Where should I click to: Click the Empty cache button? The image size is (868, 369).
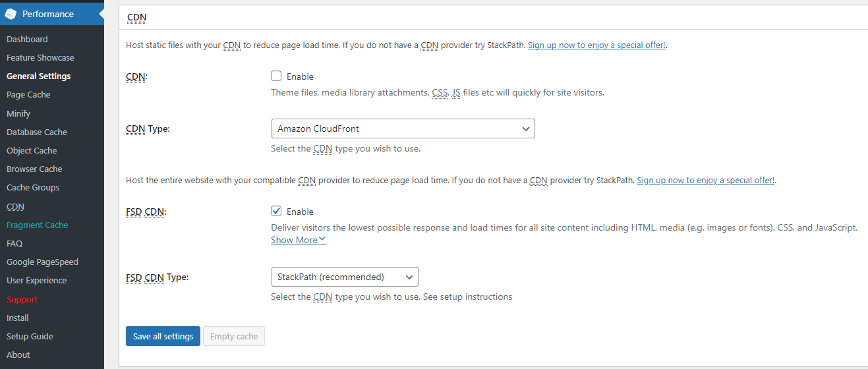point(234,336)
